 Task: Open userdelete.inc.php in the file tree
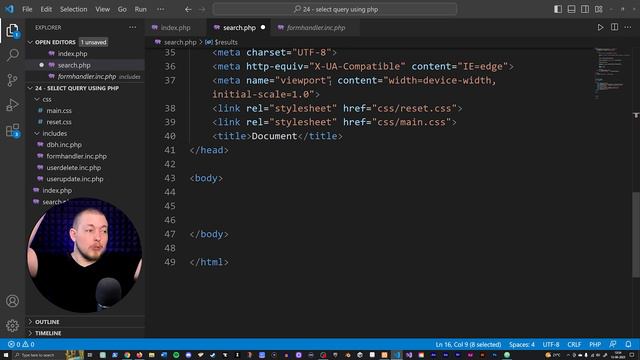(73, 168)
